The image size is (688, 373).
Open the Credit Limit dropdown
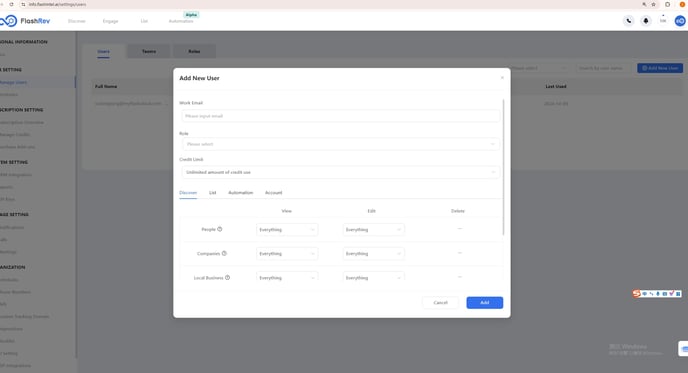click(x=340, y=172)
